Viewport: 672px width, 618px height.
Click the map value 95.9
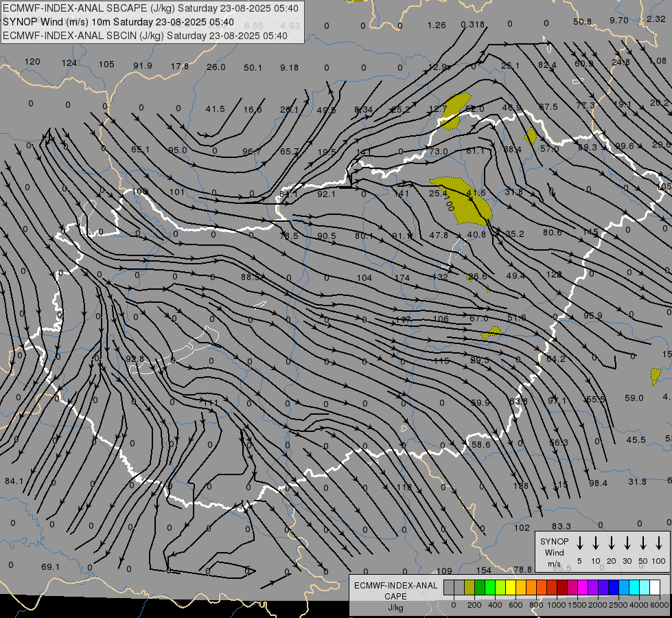tap(592, 316)
